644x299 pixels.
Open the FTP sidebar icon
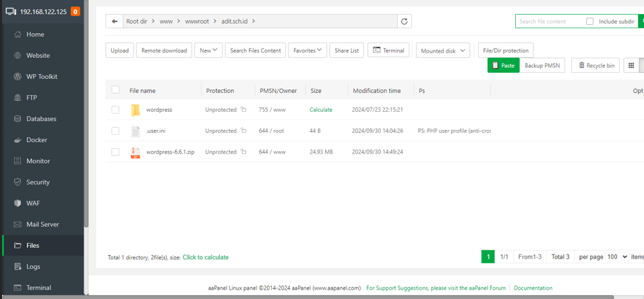[18, 98]
